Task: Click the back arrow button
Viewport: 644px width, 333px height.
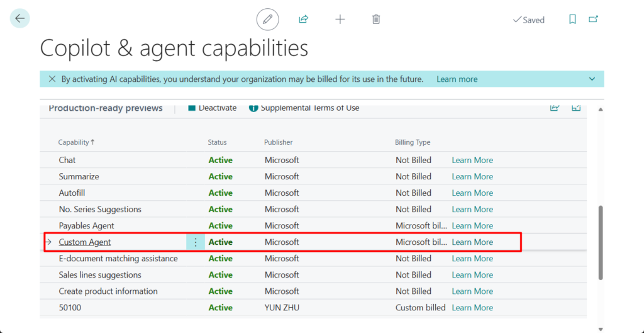Action: [19, 19]
